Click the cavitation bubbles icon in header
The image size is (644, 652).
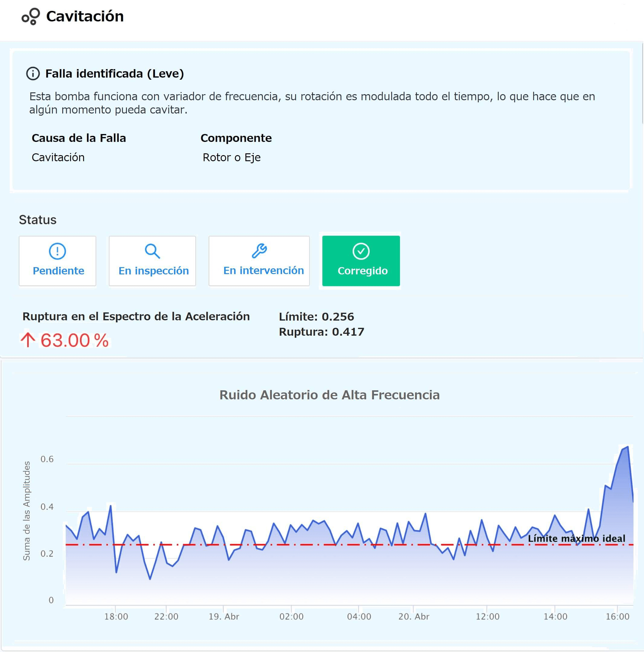pyautogui.click(x=31, y=17)
